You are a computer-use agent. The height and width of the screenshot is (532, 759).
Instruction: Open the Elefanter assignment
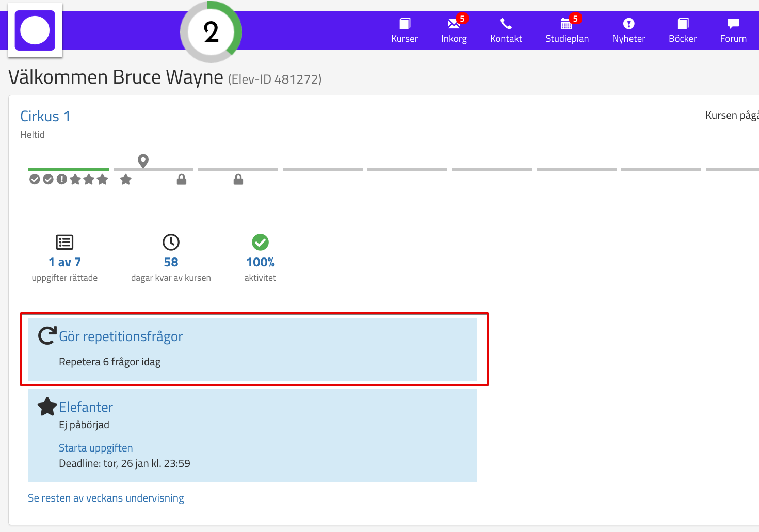pyautogui.click(x=86, y=407)
